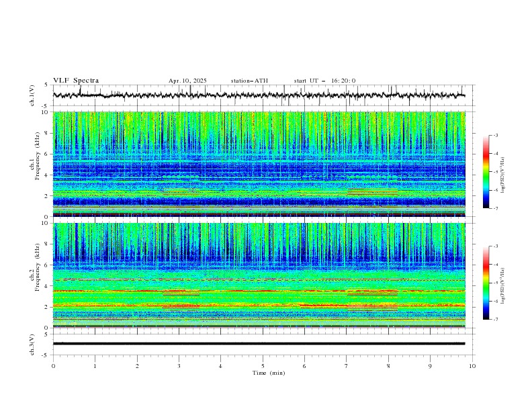Click the ch.2 spectrogram color bar
The image size is (532, 411).
486,283
